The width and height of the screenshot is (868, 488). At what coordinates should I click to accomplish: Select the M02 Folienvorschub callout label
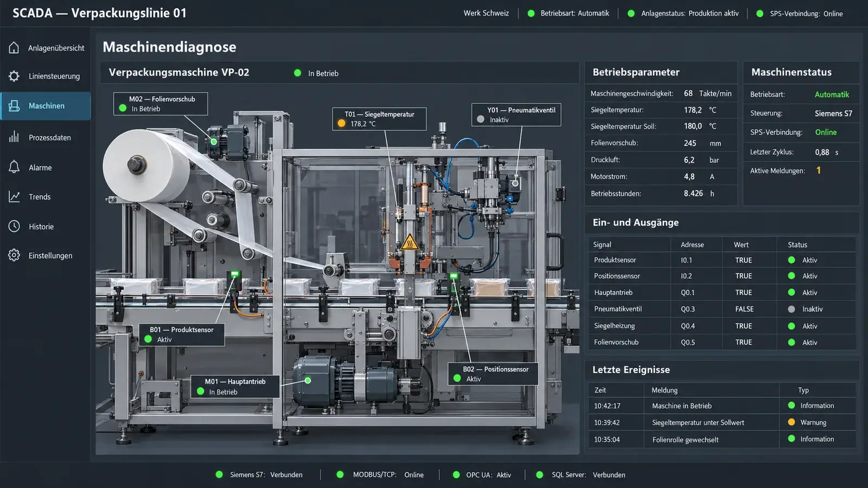tap(161, 104)
